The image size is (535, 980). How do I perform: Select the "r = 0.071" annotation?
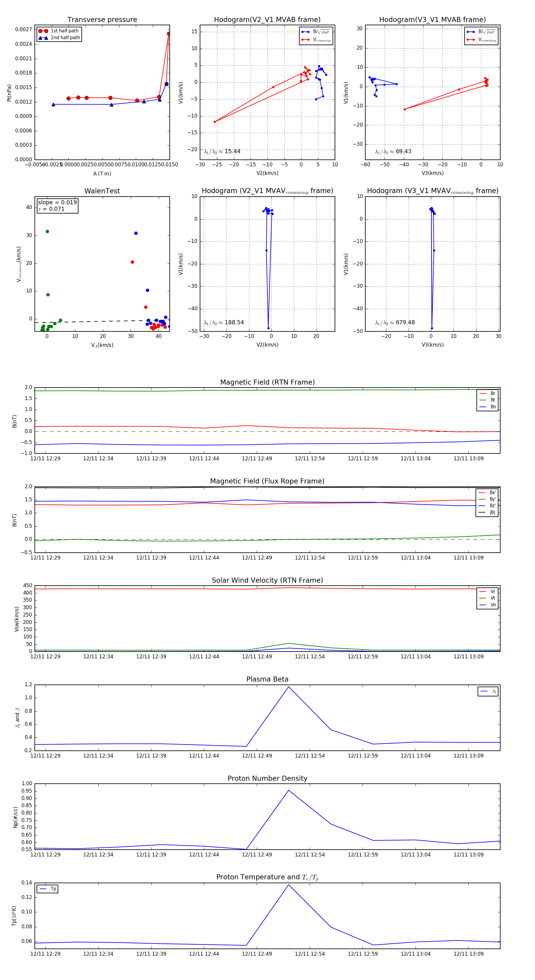click(51, 209)
